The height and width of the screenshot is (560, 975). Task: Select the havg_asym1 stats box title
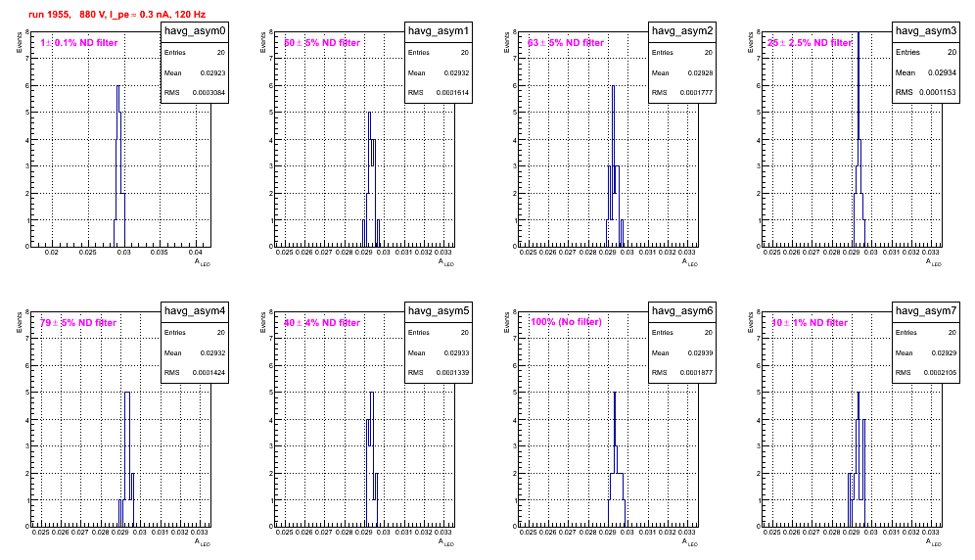point(439,31)
